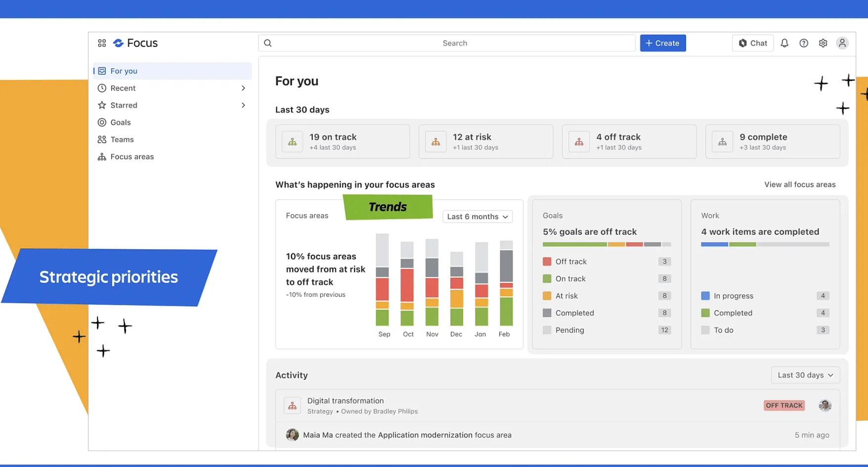Click the Focus logo icon

(x=118, y=43)
